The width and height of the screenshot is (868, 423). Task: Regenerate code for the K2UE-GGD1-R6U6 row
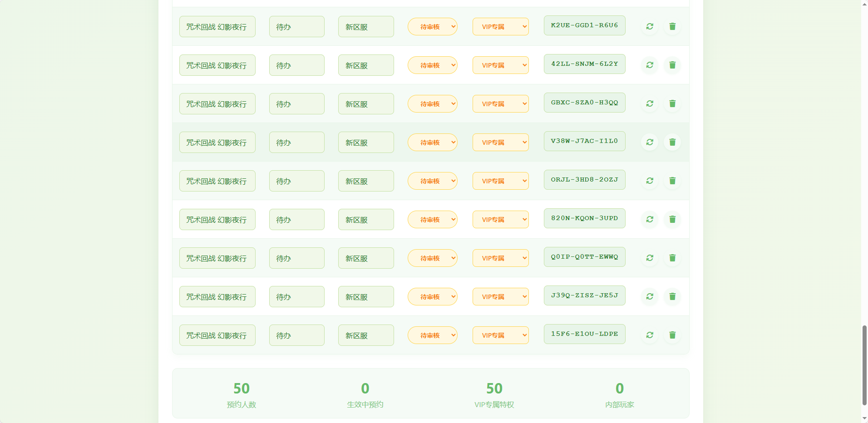click(650, 26)
